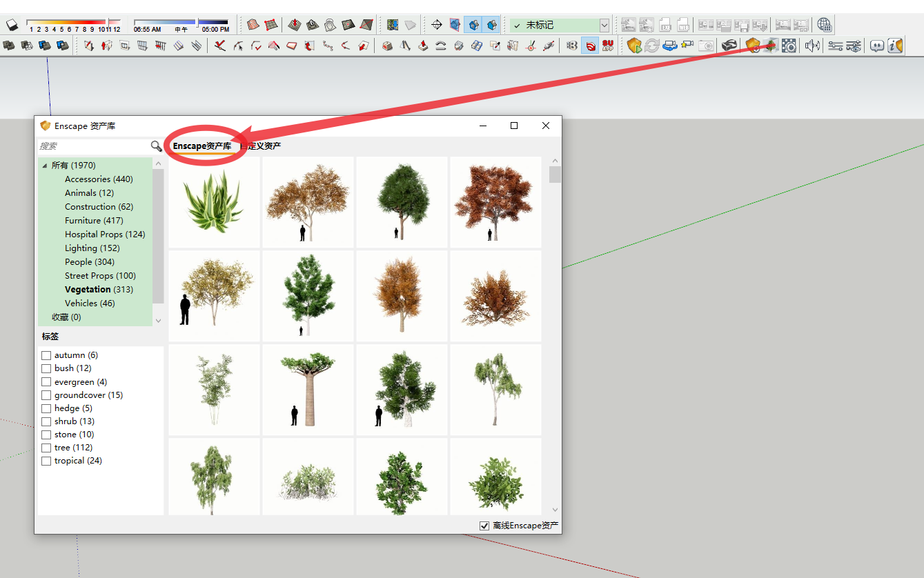The image size is (924, 578).
Task: Check the shrub (13) tag checkbox
Action: click(46, 421)
